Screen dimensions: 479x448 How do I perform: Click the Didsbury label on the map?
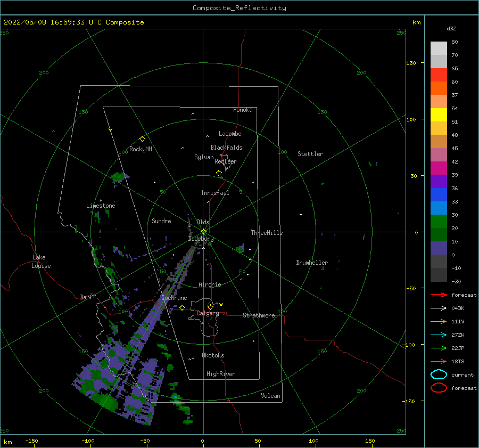[x=201, y=239]
